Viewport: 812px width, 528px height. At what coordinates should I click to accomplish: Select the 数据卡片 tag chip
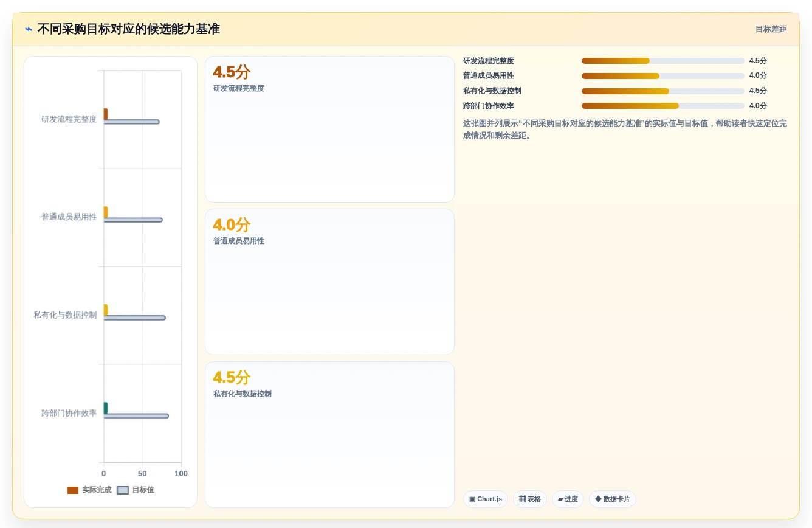(x=613, y=499)
